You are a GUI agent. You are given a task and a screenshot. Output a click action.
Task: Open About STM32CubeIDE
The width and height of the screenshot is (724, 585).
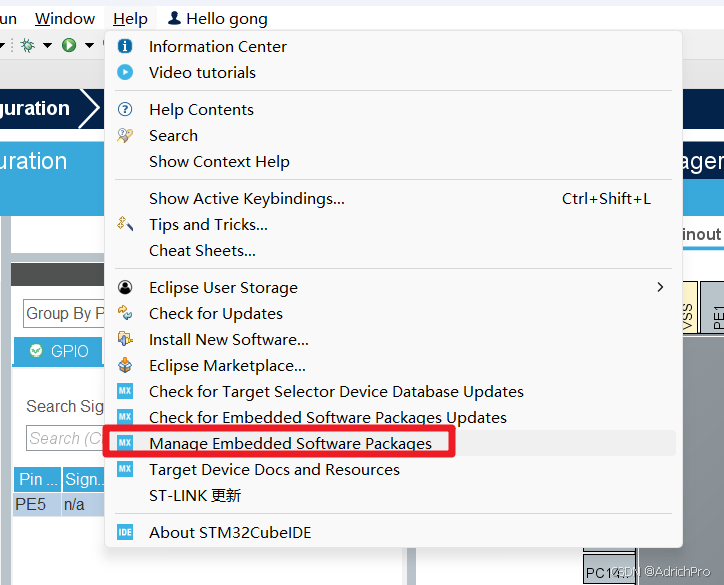(x=394, y=532)
